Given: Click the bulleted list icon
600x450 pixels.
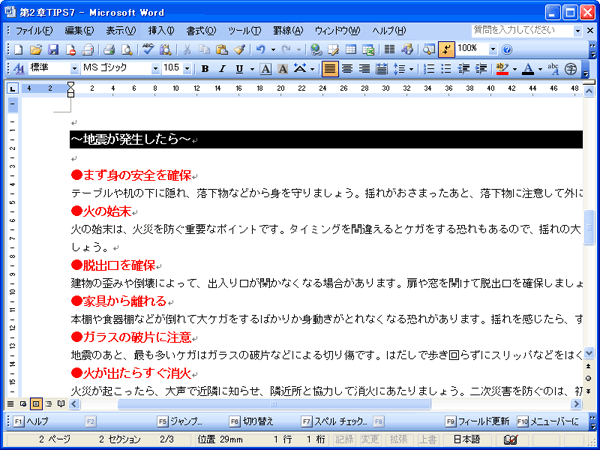Looking at the screenshot, I should pyautogui.click(x=446, y=69).
